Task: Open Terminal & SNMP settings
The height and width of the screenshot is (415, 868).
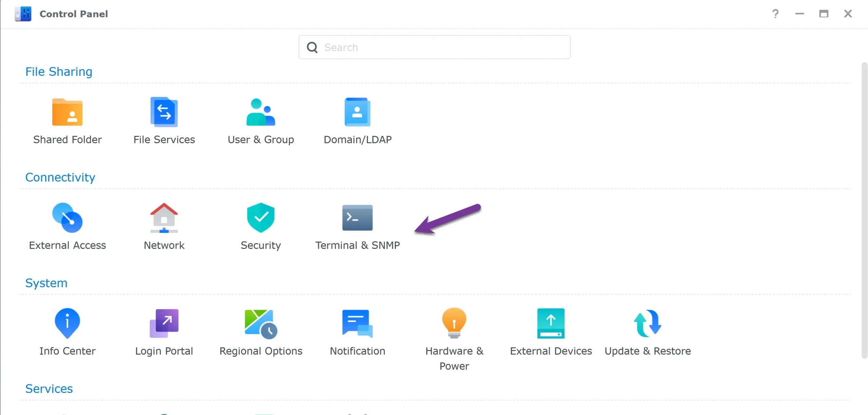Action: 357,218
